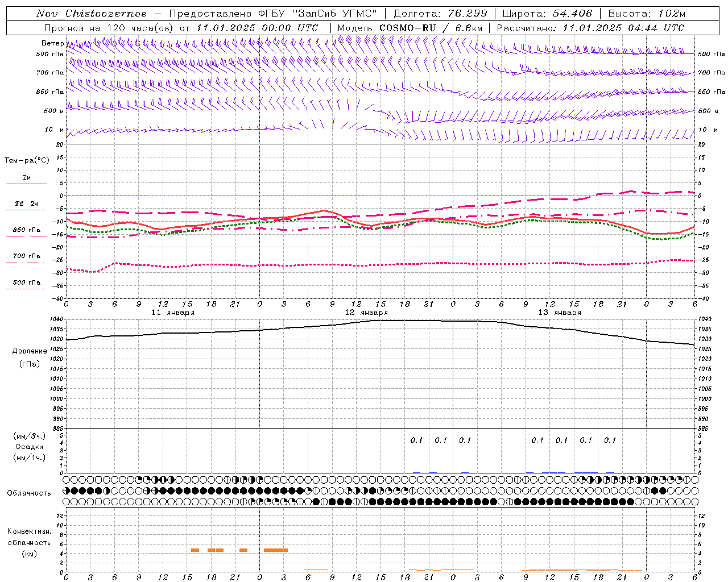Click the 12 января date label
Screen dimensions: 728x582
tap(366, 313)
